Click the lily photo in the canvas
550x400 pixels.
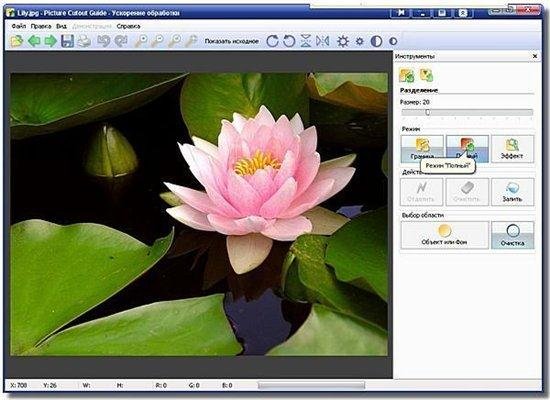pos(199,214)
